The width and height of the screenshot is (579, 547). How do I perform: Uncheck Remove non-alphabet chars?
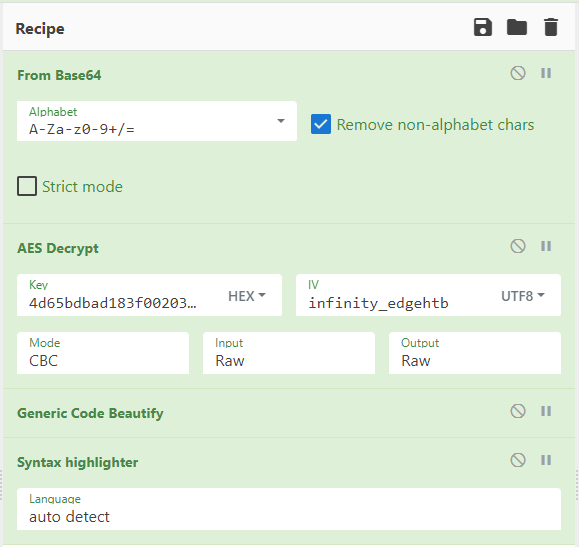(321, 124)
